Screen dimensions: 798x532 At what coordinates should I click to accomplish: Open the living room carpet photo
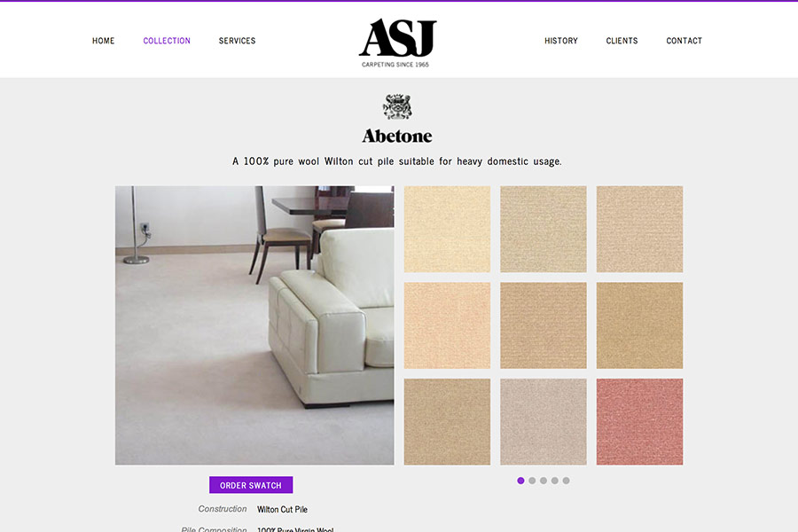(x=254, y=325)
